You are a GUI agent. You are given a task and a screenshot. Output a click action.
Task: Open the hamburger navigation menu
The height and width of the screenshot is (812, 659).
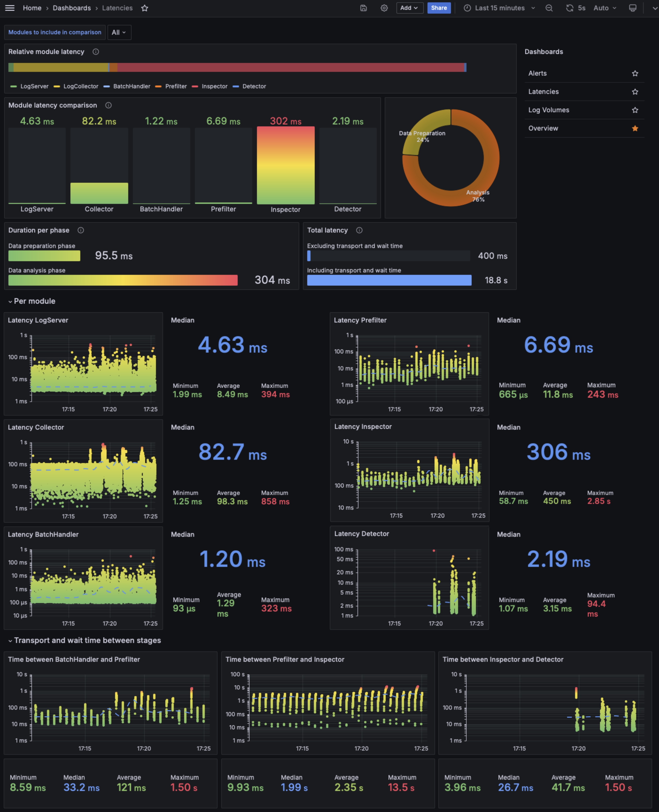click(10, 8)
